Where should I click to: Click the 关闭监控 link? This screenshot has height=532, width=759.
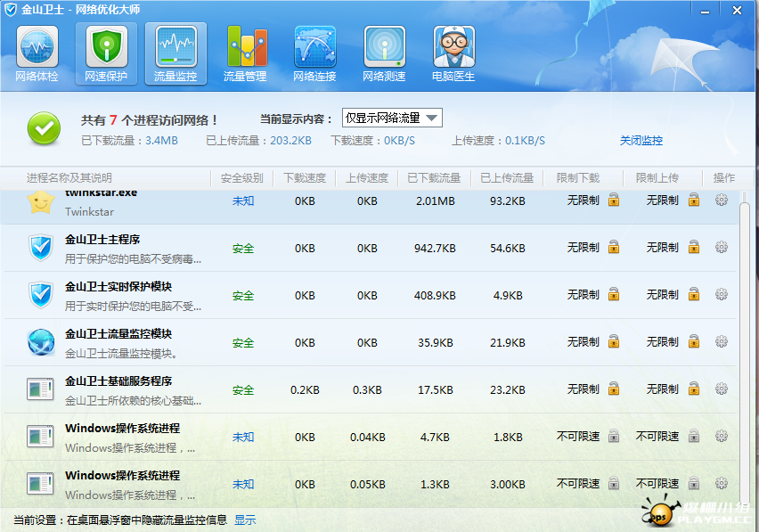pos(641,141)
